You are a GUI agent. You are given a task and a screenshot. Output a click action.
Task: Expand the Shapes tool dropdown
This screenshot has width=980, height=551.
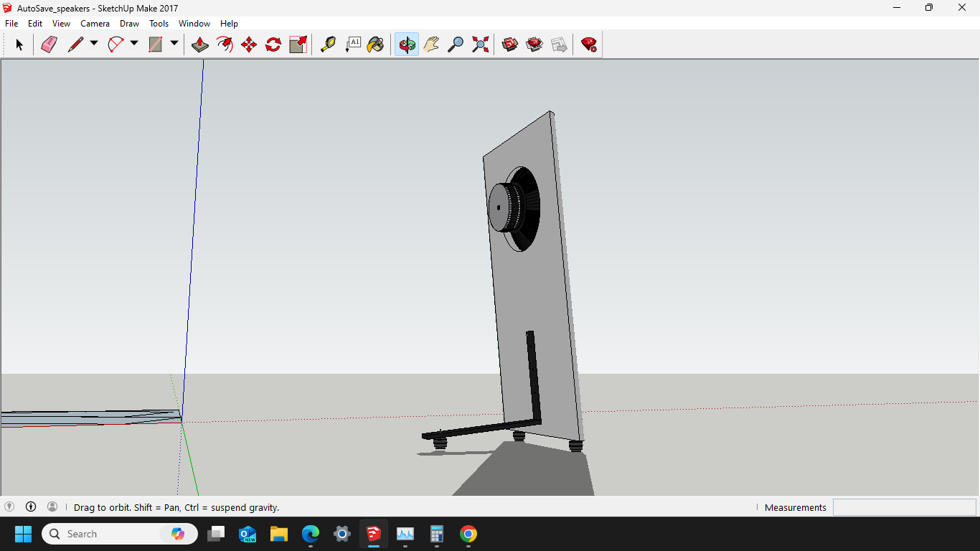click(174, 44)
